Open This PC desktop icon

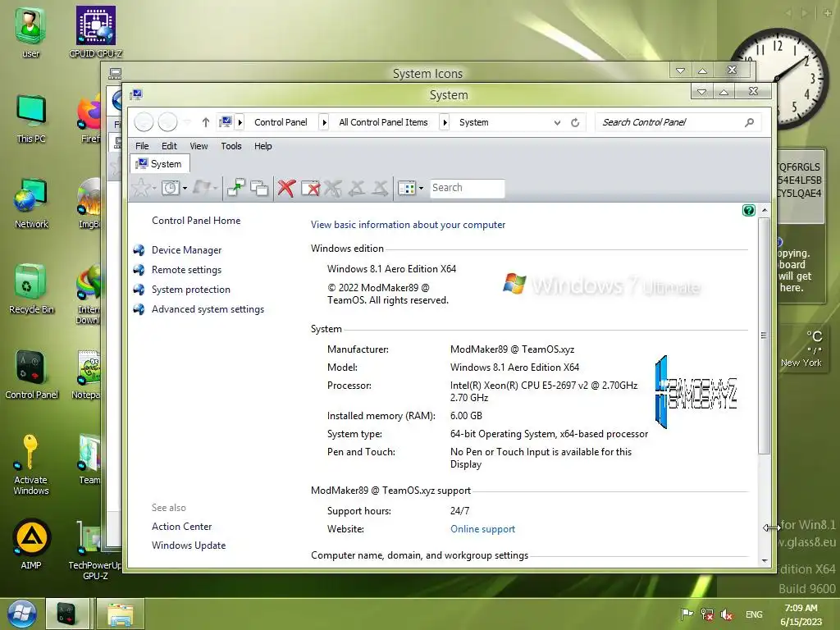click(x=31, y=119)
